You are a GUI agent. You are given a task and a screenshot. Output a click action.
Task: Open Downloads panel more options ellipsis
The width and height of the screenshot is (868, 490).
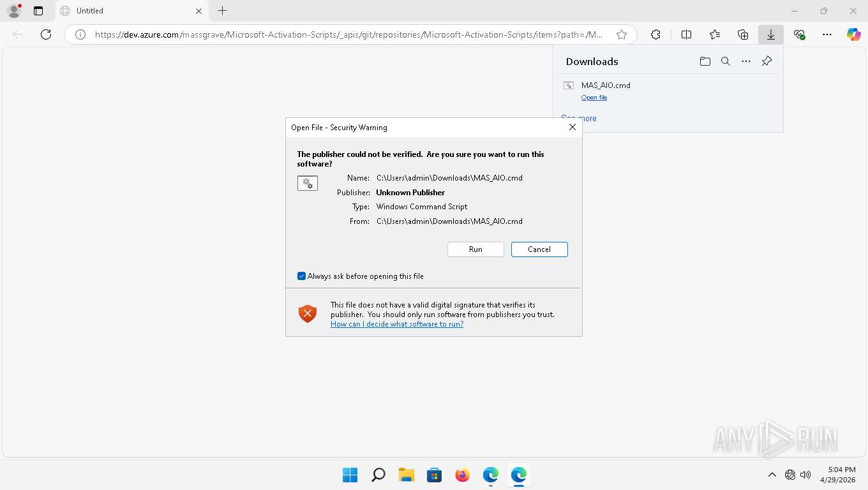746,61
